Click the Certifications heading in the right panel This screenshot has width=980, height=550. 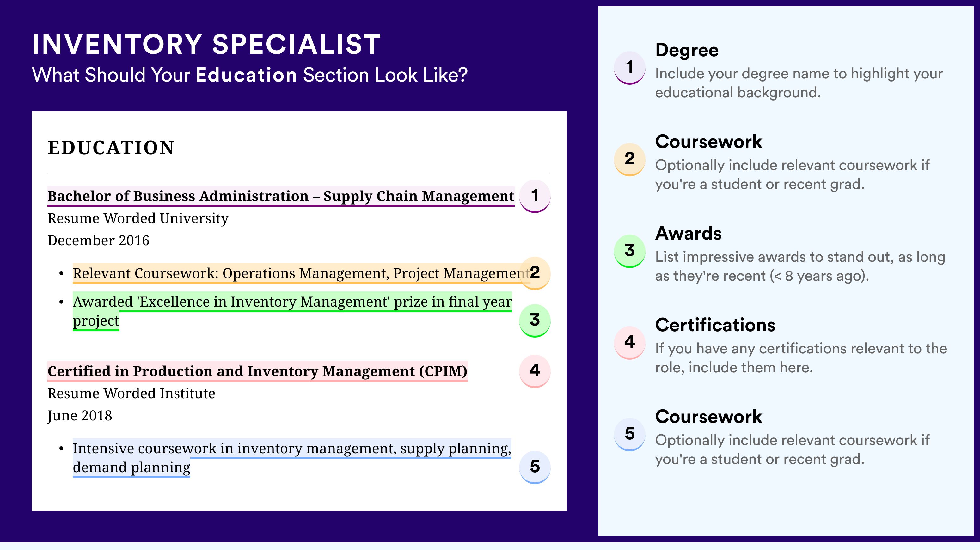point(715,325)
